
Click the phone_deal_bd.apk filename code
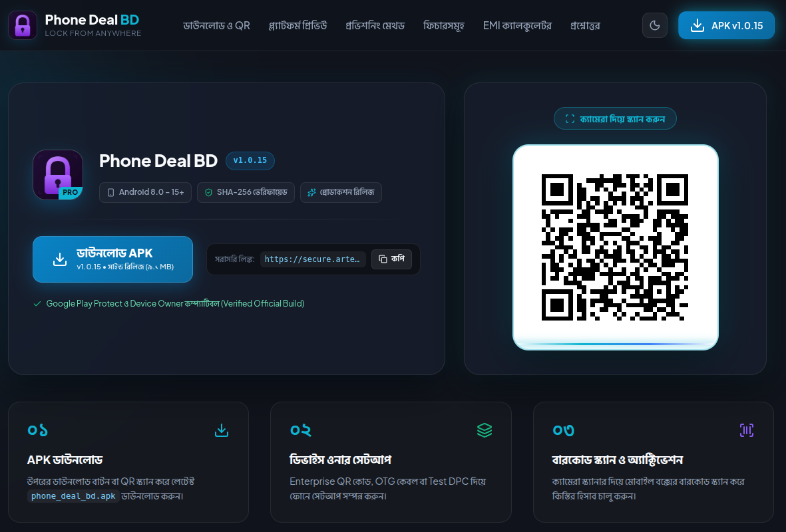[x=73, y=496]
